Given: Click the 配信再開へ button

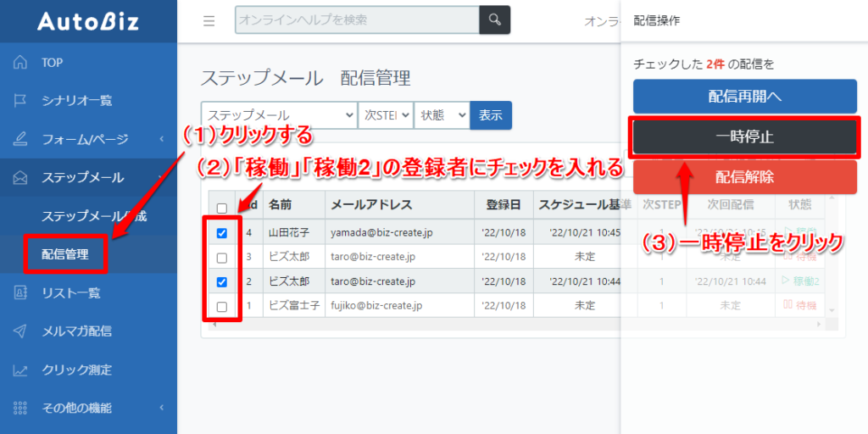Looking at the screenshot, I should tap(744, 96).
